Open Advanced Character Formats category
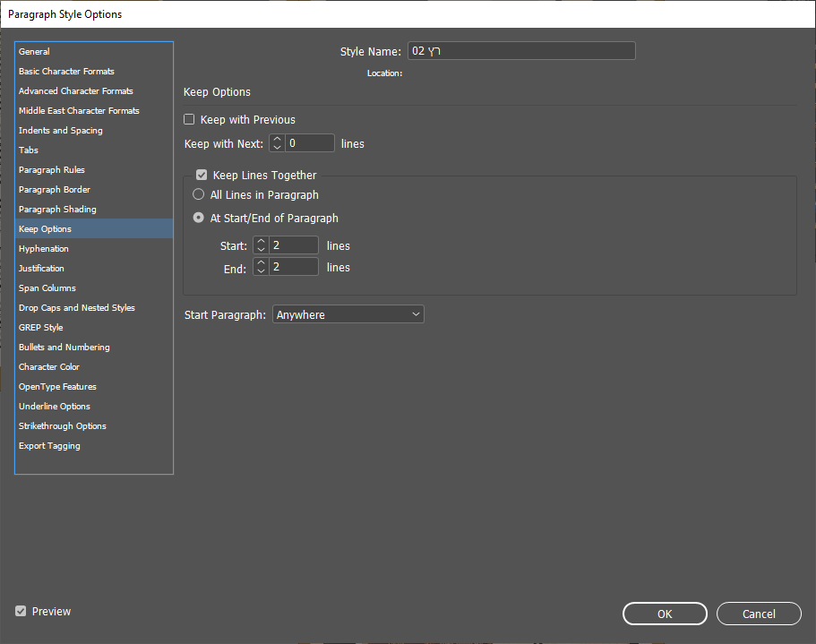The width and height of the screenshot is (816, 644). pos(94,91)
